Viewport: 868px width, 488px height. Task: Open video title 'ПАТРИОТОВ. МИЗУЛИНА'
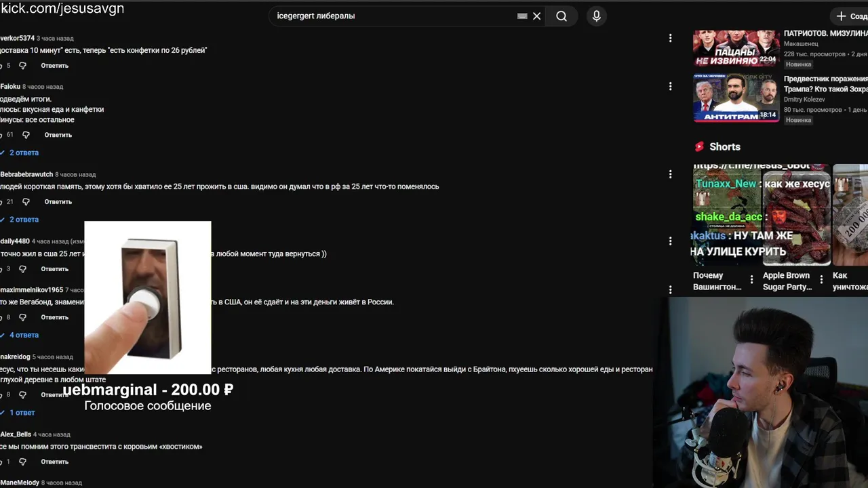(825, 33)
